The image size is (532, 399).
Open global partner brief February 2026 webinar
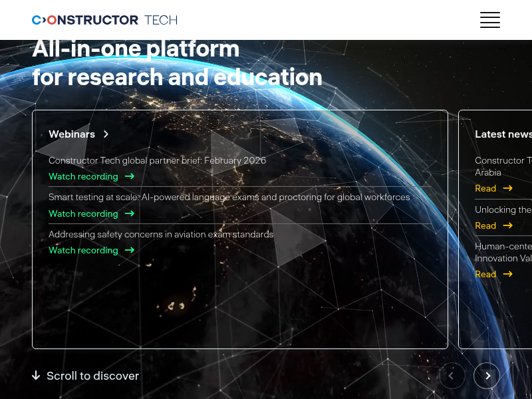coord(157,160)
